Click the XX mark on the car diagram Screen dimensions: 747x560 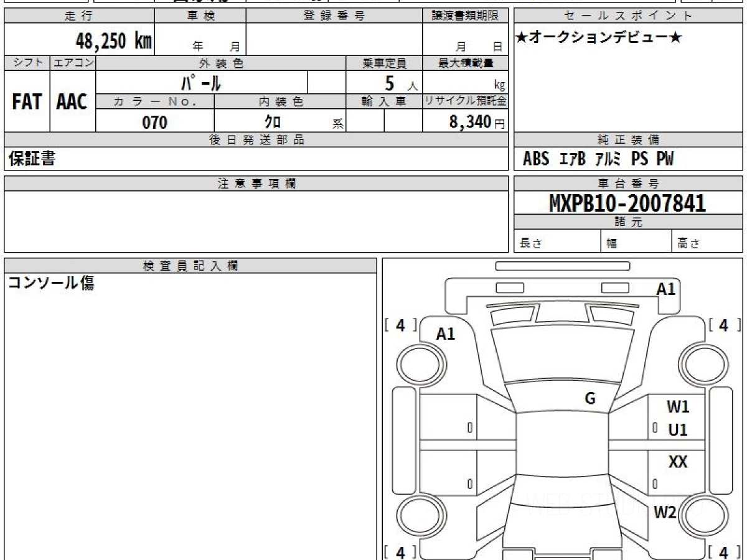678,462
